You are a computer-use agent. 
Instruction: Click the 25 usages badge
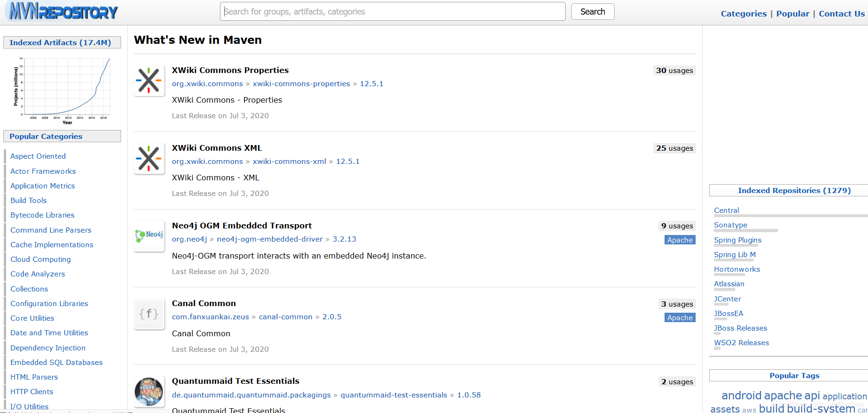(x=674, y=148)
